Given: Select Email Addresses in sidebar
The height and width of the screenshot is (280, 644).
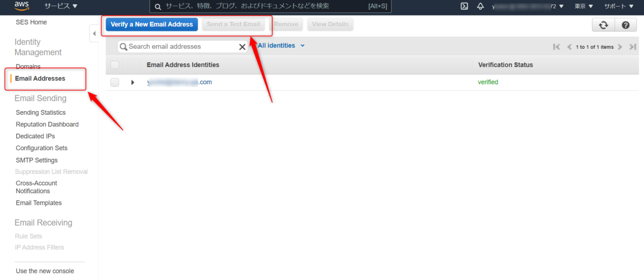Looking at the screenshot, I should [40, 78].
